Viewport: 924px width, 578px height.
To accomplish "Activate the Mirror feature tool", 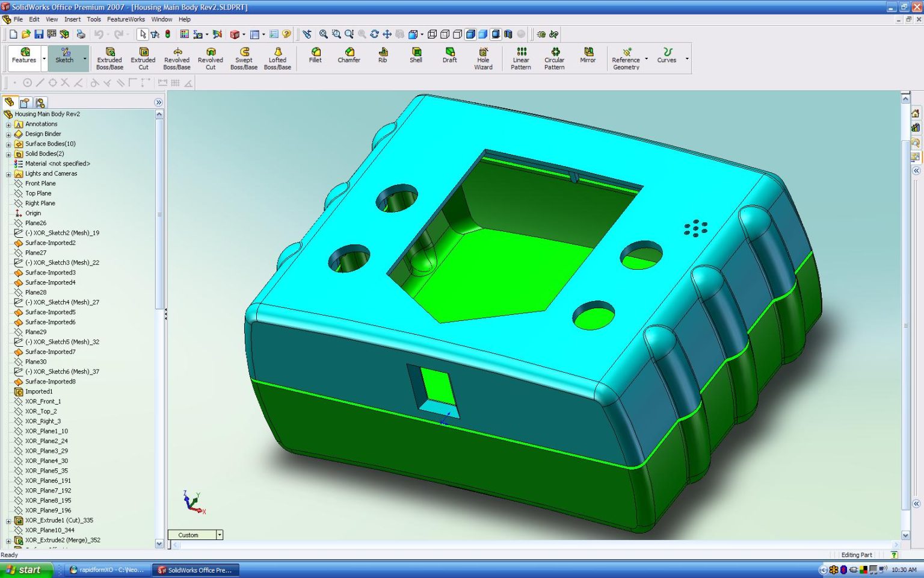I will click(588, 55).
